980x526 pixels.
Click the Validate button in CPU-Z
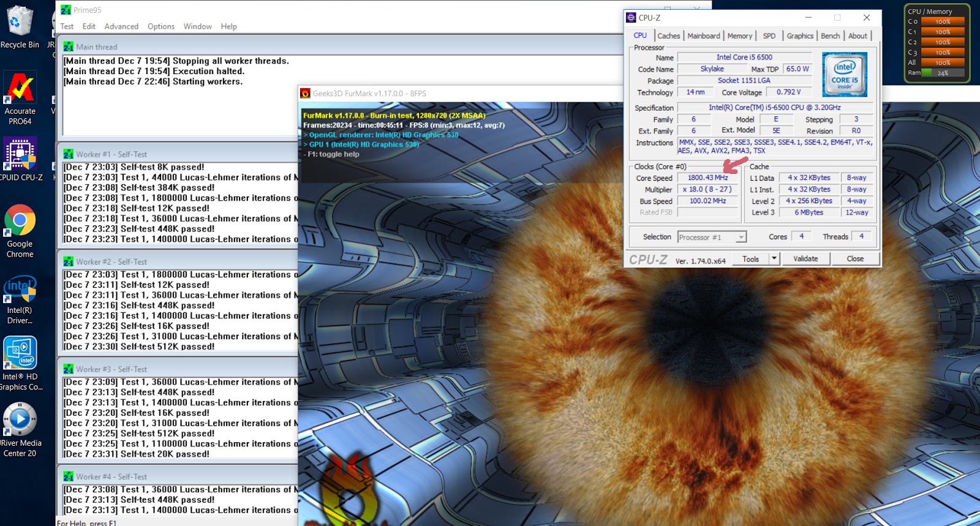pos(805,259)
